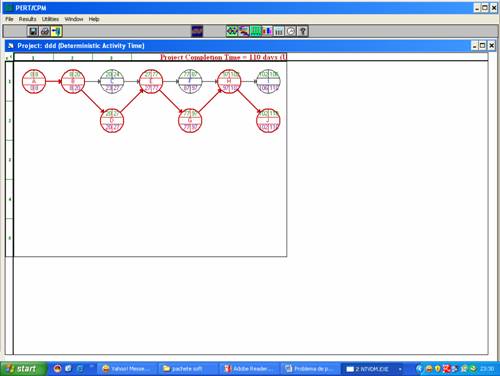This screenshot has height=376, width=500.
Task: Open the File menu
Action: coord(9,19)
